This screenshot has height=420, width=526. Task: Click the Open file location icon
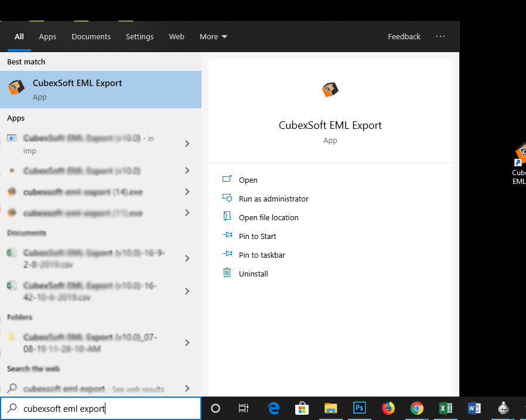(x=227, y=216)
